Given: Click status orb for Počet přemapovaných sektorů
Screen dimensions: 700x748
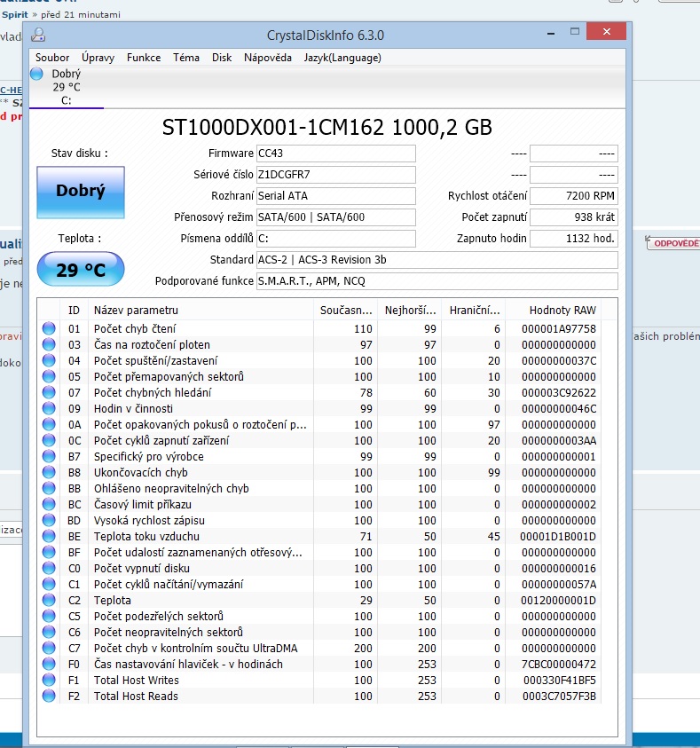Looking at the screenshot, I should (49, 376).
